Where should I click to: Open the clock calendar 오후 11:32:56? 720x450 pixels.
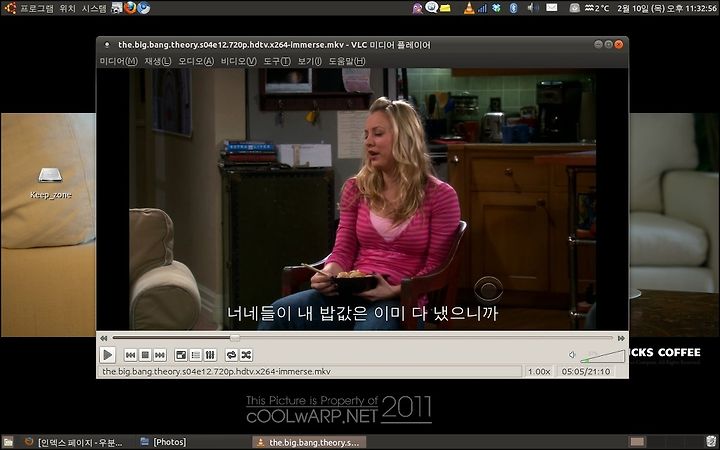[668, 8]
